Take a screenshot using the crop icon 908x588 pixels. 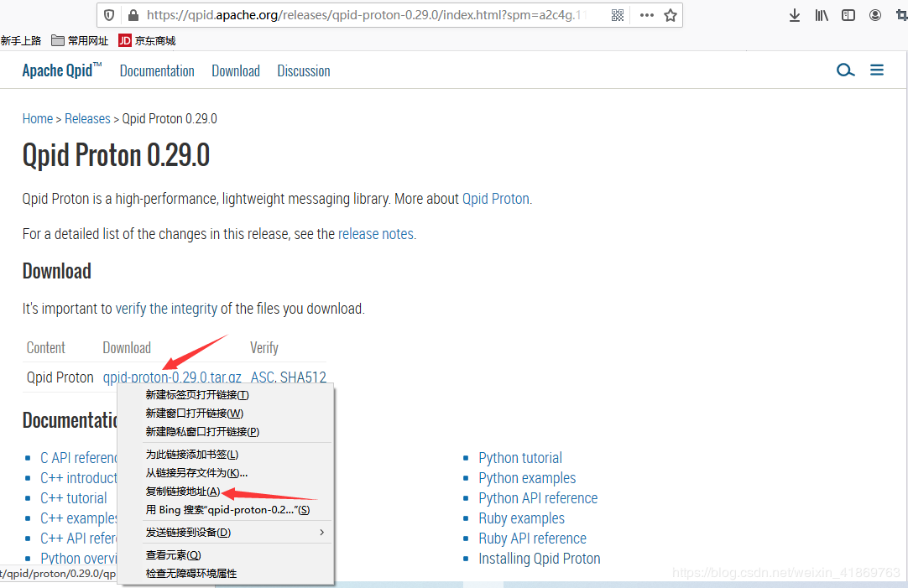pyautogui.click(x=901, y=14)
